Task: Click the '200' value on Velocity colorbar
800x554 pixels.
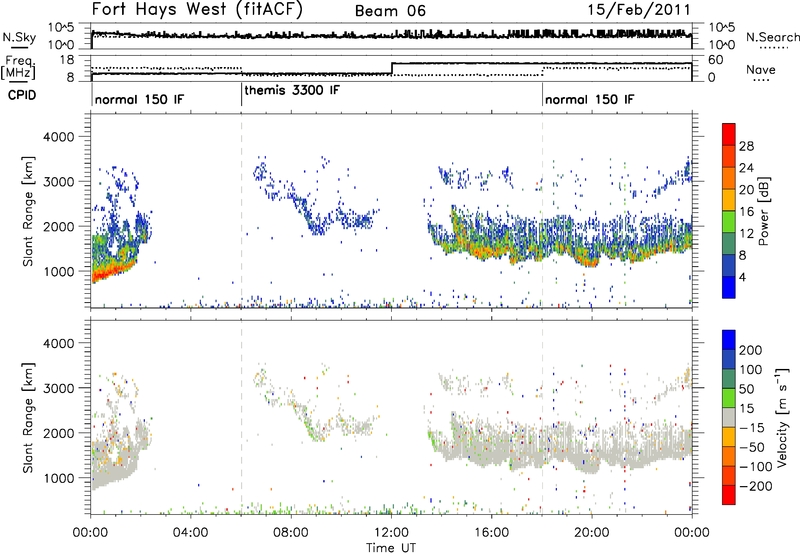Action: 751,350
